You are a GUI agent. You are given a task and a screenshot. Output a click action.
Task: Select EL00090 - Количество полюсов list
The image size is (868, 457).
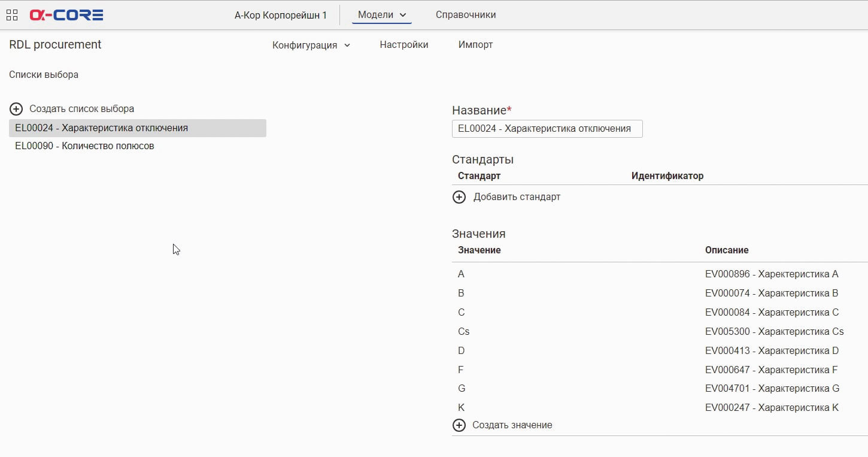tap(138, 146)
